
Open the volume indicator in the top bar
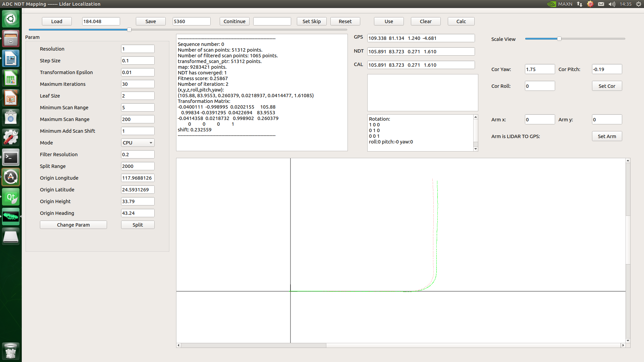point(612,4)
